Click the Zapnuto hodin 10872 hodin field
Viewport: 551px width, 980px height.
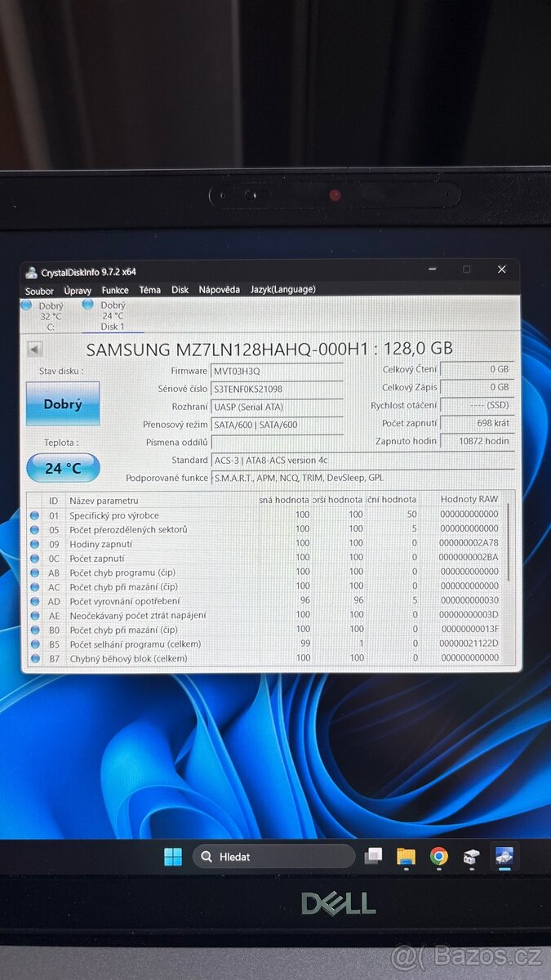click(x=478, y=441)
